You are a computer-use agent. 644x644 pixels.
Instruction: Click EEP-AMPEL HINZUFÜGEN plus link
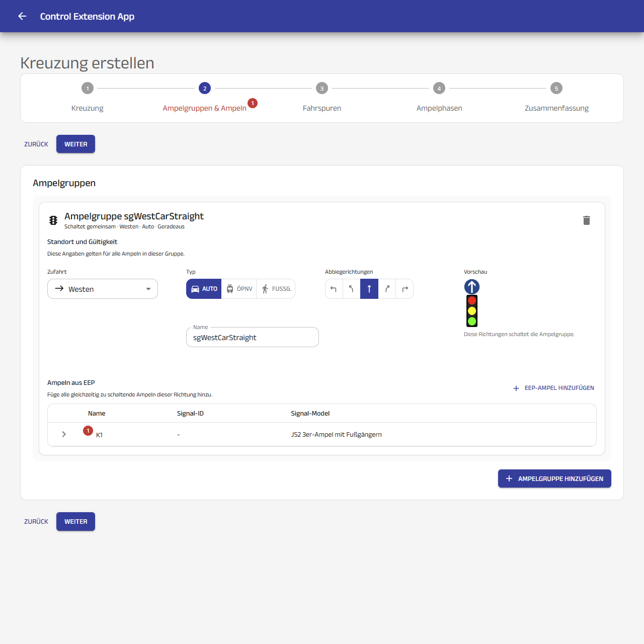tap(553, 388)
